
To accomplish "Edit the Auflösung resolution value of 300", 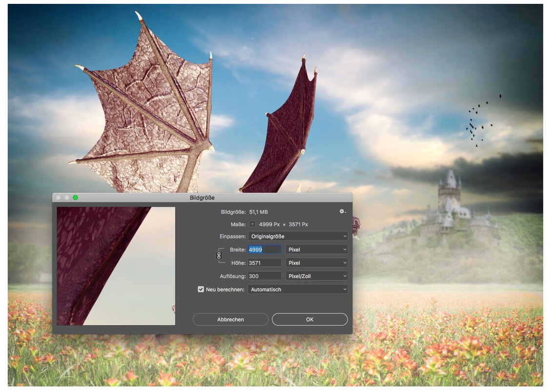I will (264, 275).
